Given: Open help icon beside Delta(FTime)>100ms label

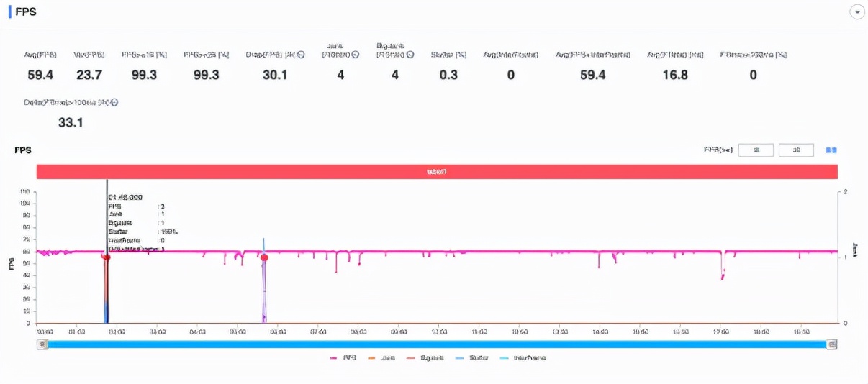Looking at the screenshot, I should [114, 103].
